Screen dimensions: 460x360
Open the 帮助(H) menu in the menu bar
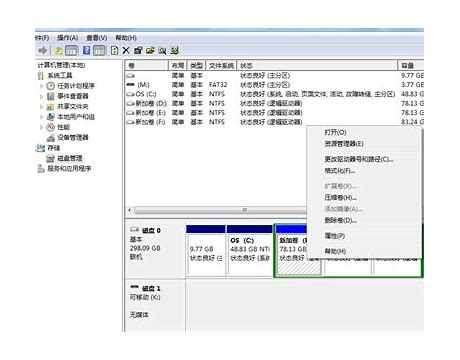click(x=126, y=38)
